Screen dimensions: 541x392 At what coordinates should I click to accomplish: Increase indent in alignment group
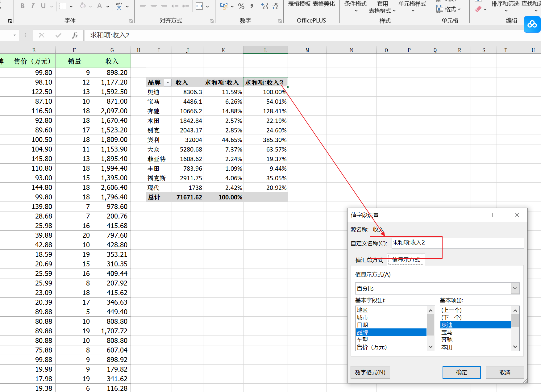(x=185, y=6)
